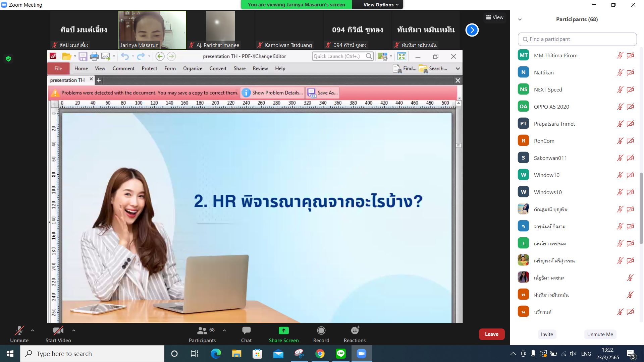
Task: Open the Comment ribbon tab
Action: click(123, 68)
